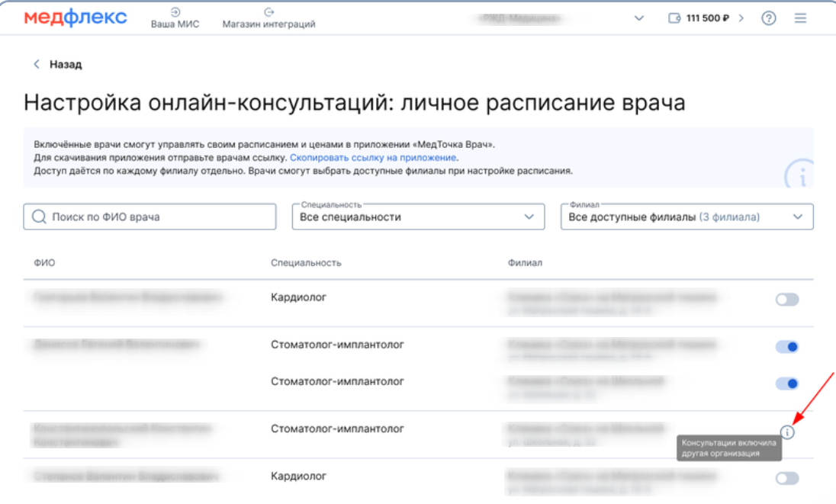Open the help question mark icon
836x504 pixels.
coord(769,18)
